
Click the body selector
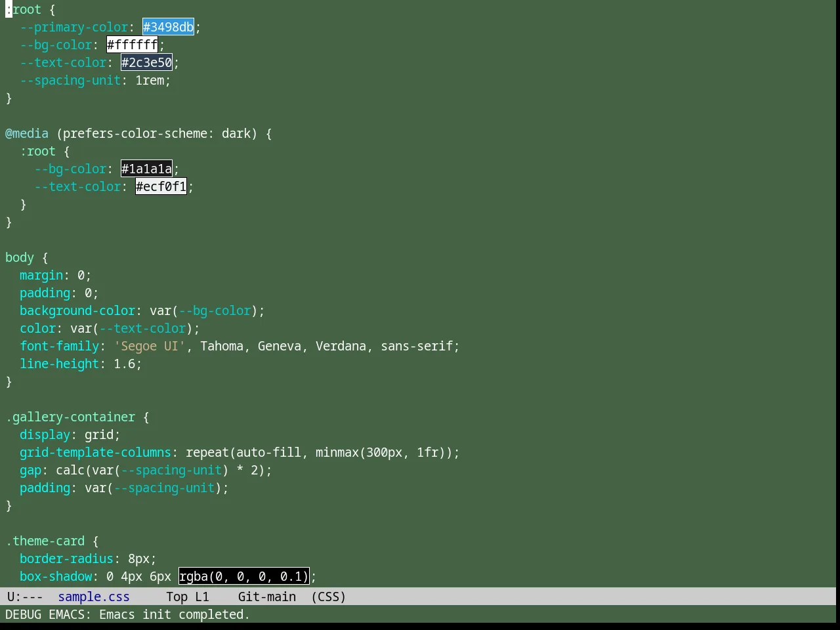20,257
